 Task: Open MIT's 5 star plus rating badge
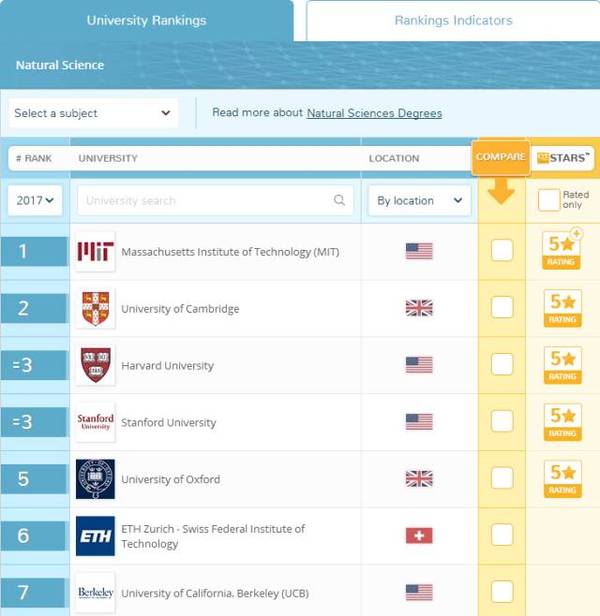(562, 250)
